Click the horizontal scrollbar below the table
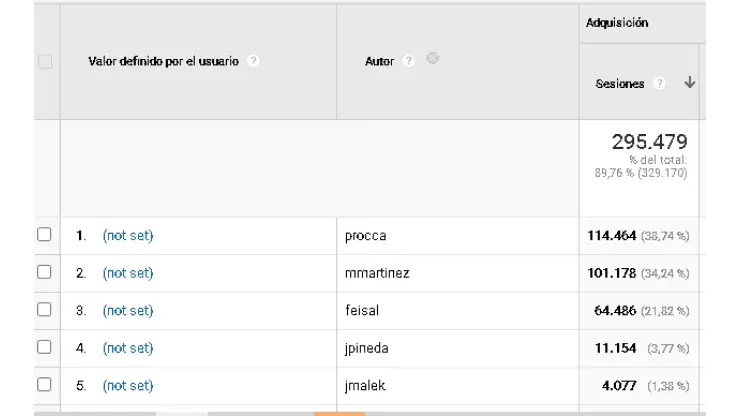Screen dimensions: 740x416 pyautogui.click(x=338, y=412)
